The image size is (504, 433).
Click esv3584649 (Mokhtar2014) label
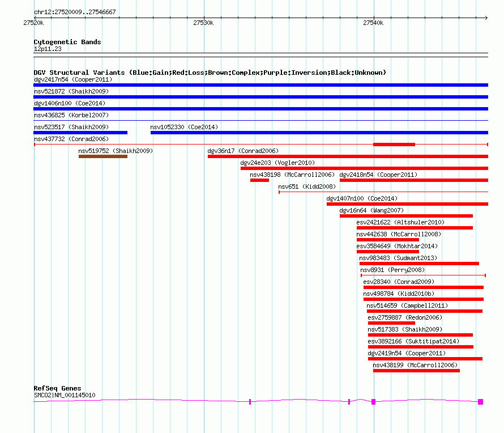[x=397, y=246]
